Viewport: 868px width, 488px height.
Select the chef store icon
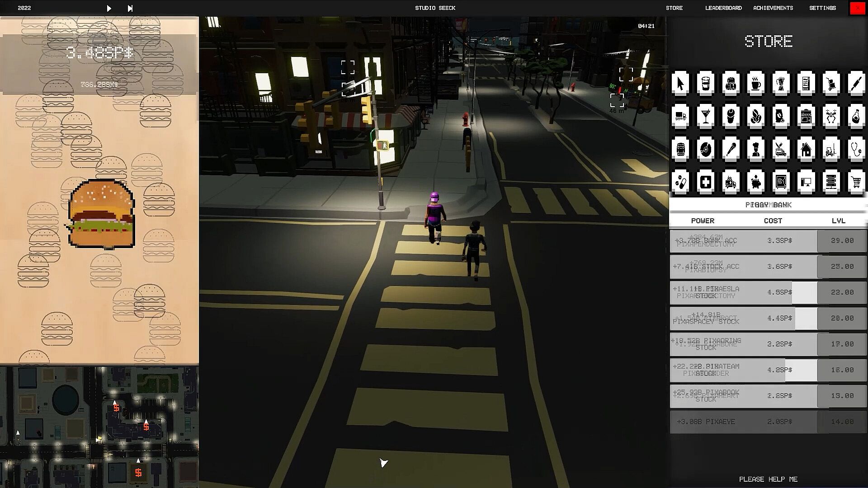pos(755,149)
